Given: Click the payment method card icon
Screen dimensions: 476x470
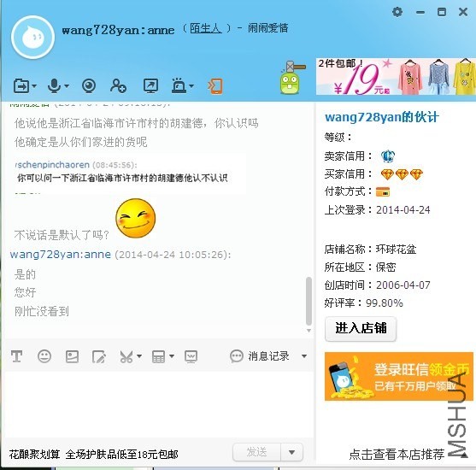Looking at the screenshot, I should (x=383, y=192).
